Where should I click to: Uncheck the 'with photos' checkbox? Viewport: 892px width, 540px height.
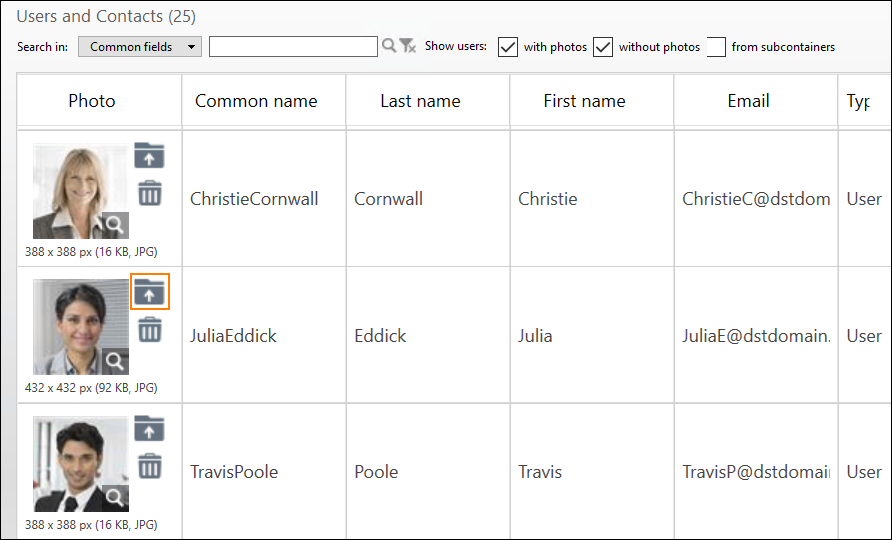pyautogui.click(x=508, y=47)
